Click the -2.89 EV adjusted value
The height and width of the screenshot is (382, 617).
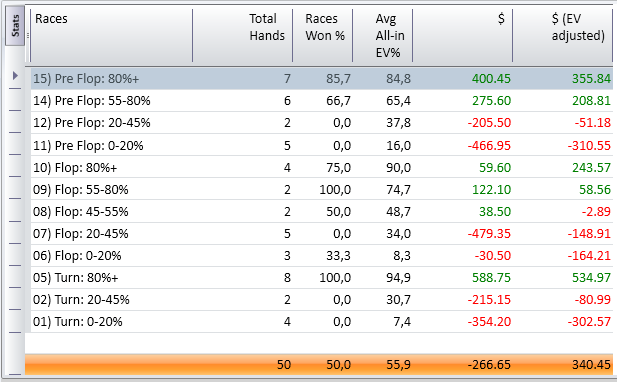(596, 212)
